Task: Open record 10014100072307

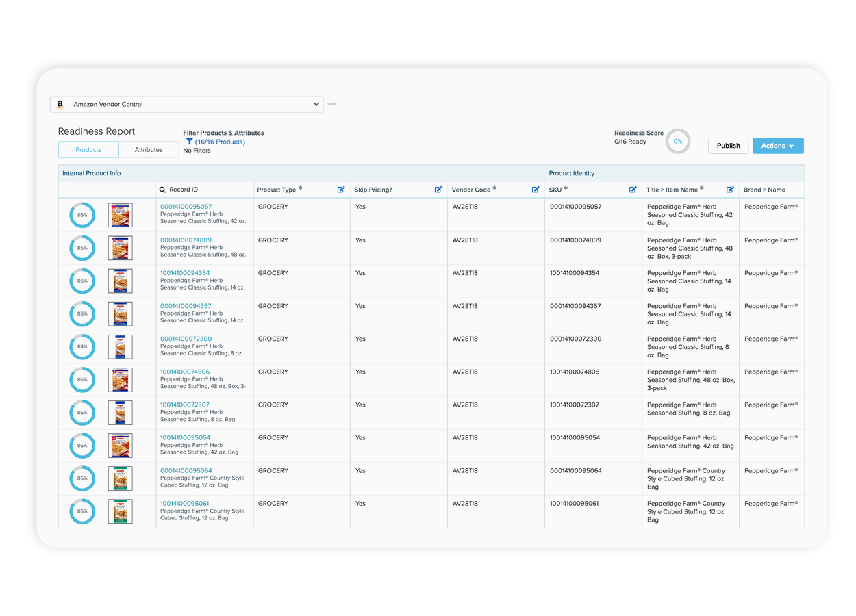Action: [185, 405]
